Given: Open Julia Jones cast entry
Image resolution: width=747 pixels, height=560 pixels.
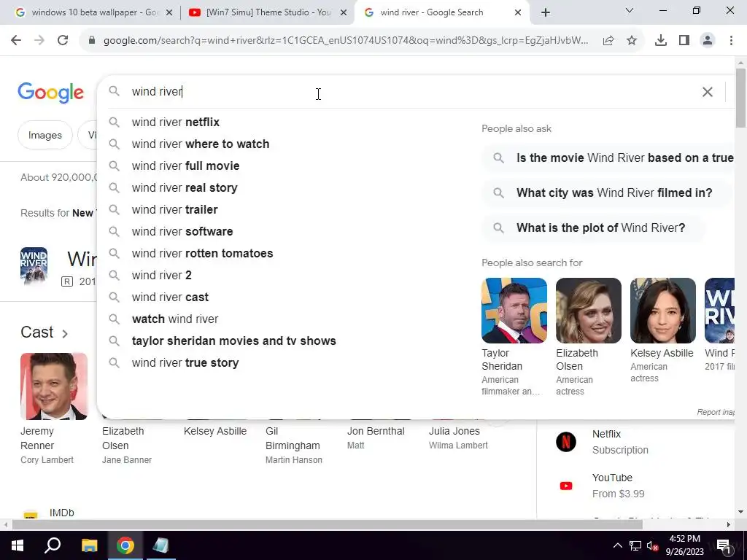Looking at the screenshot, I should [x=458, y=437].
